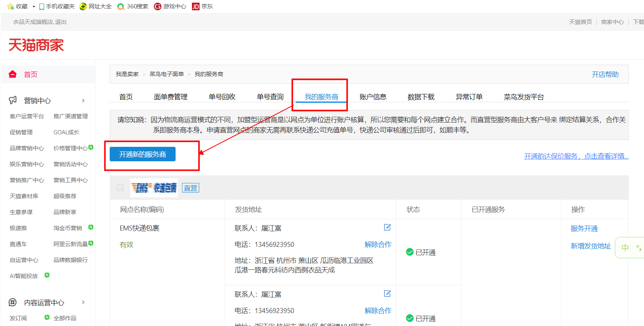Expand the 内容运营中心 section chevron

coord(83,302)
